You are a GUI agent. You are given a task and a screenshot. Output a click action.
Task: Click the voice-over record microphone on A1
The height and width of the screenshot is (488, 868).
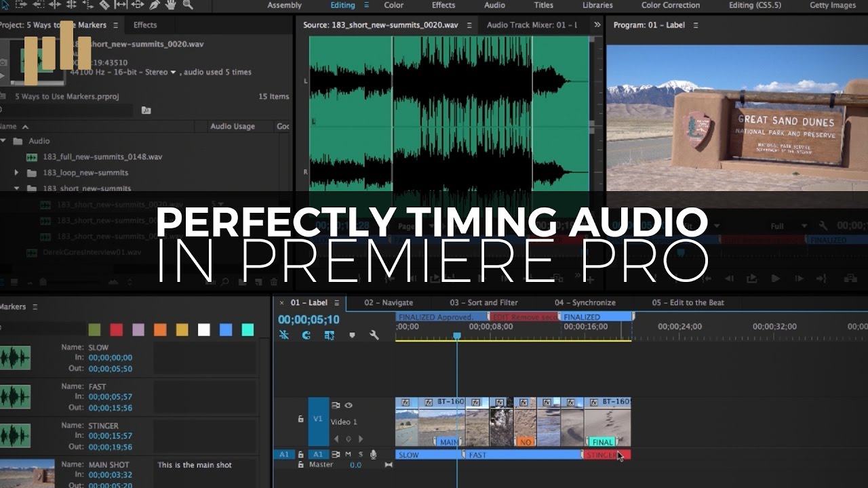[373, 454]
